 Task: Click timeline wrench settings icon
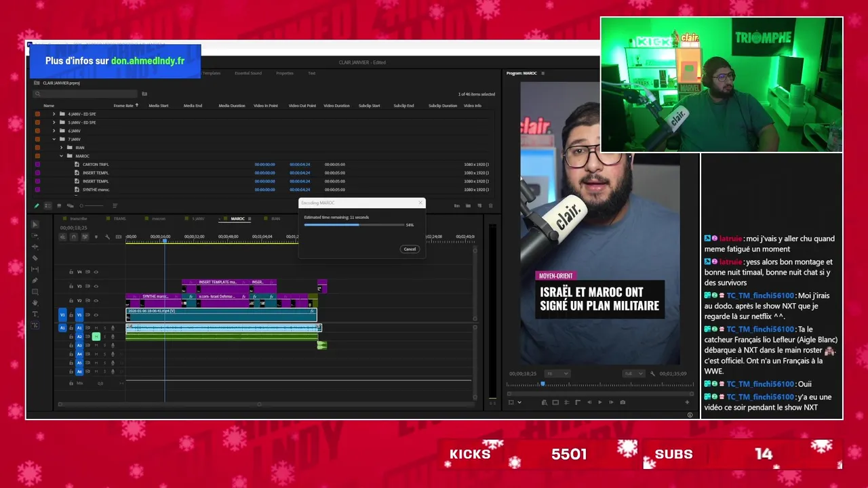(107, 237)
